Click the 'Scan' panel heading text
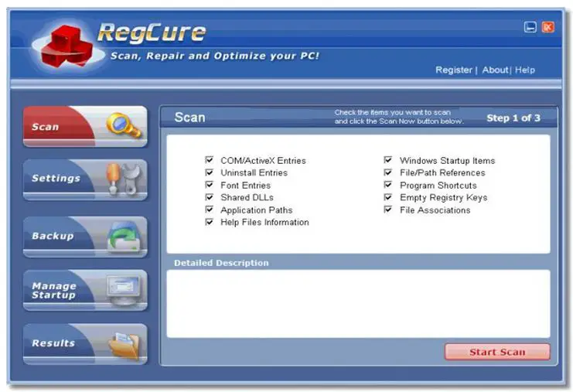Screen dimensions: 573x392 tap(189, 118)
